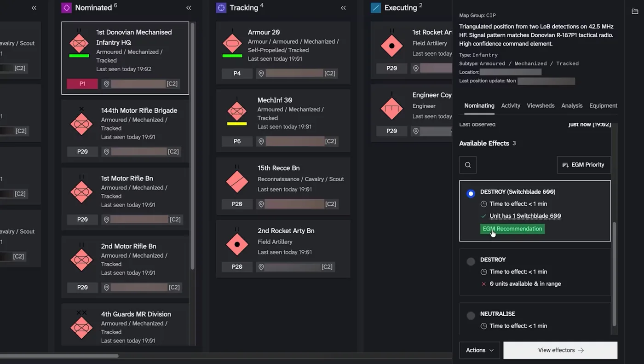Open the Actions dropdown

click(x=479, y=350)
